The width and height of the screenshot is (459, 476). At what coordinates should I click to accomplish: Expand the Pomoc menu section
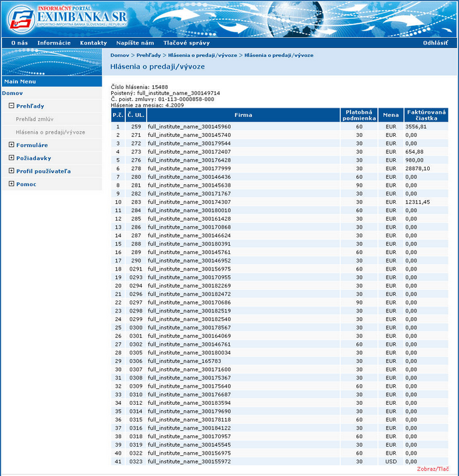coord(11,184)
